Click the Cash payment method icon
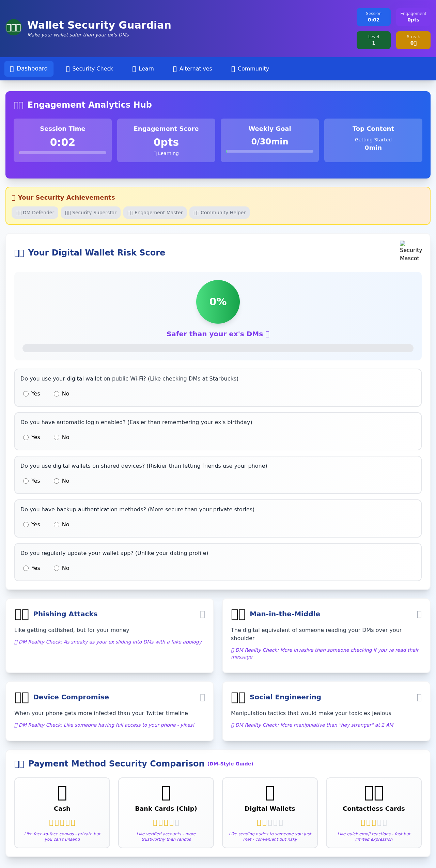 [x=62, y=793]
